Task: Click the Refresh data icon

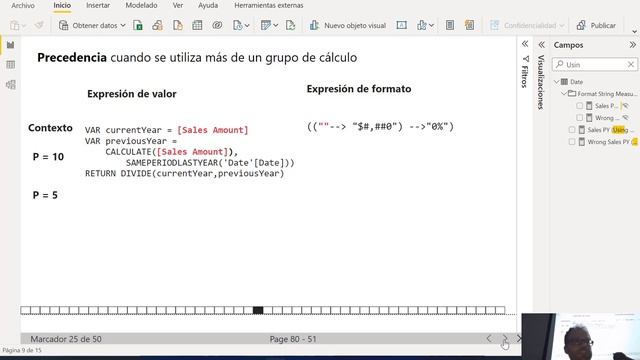Action: [290, 25]
